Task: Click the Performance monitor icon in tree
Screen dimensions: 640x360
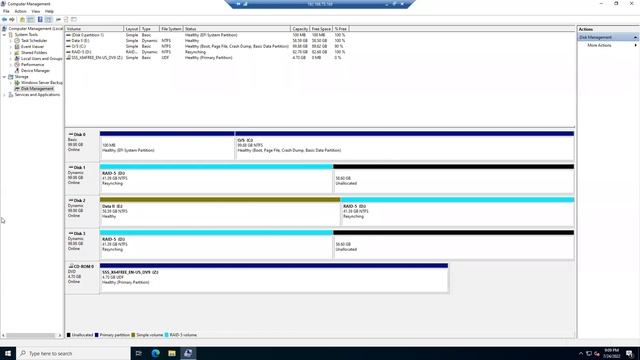Action: [x=17, y=64]
